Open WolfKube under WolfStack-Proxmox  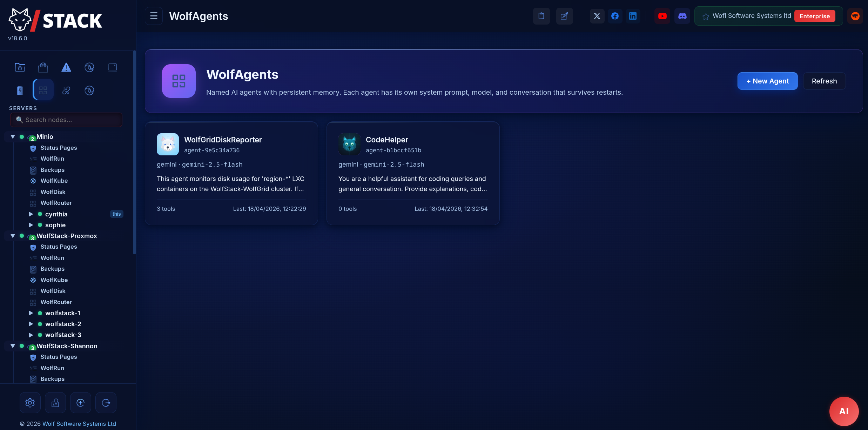pyautogui.click(x=54, y=280)
